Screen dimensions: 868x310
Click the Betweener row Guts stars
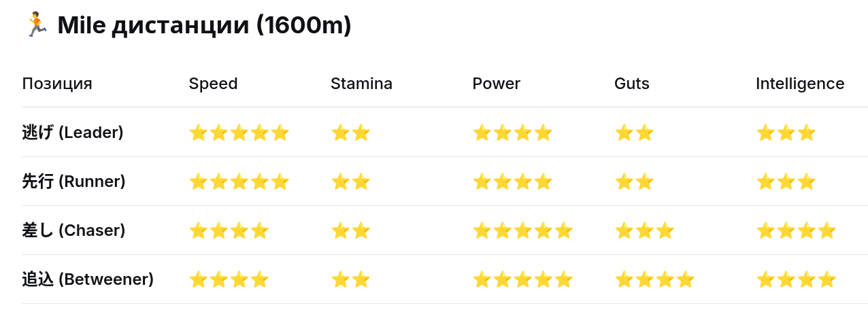pyautogui.click(x=654, y=279)
